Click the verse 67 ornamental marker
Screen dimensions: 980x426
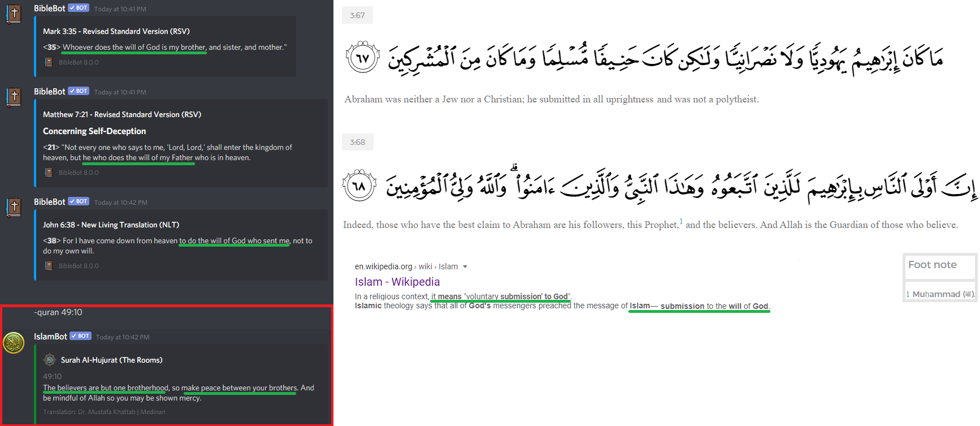point(362,57)
